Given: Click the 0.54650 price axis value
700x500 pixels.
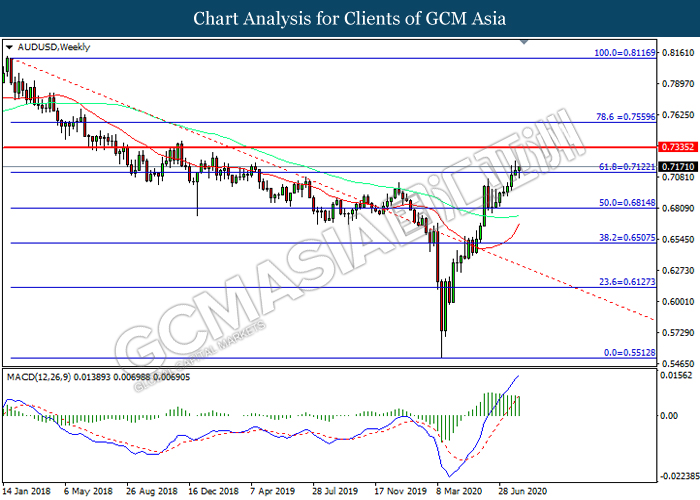Looking at the screenshot, I should point(678,364).
